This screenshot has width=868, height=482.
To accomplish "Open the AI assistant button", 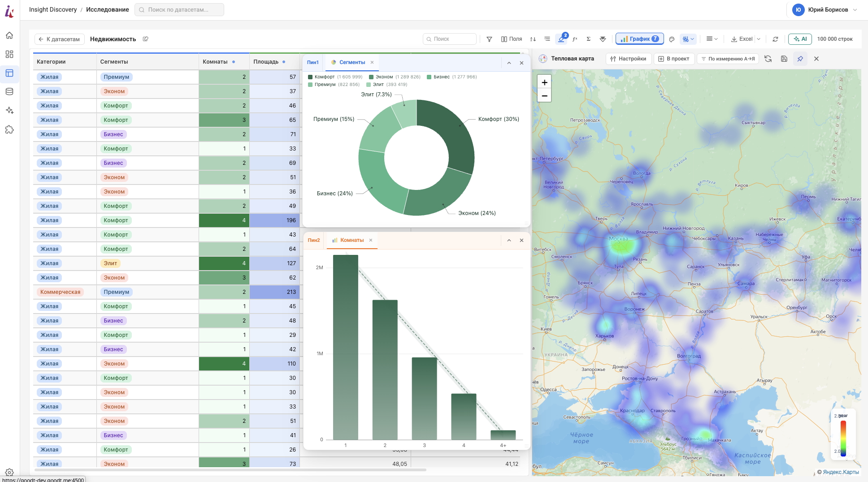I will coord(800,39).
